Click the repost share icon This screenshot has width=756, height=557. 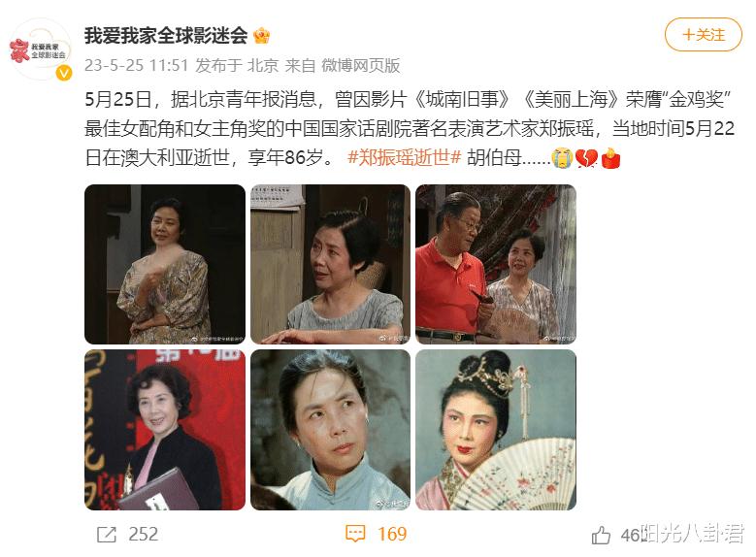click(107, 535)
